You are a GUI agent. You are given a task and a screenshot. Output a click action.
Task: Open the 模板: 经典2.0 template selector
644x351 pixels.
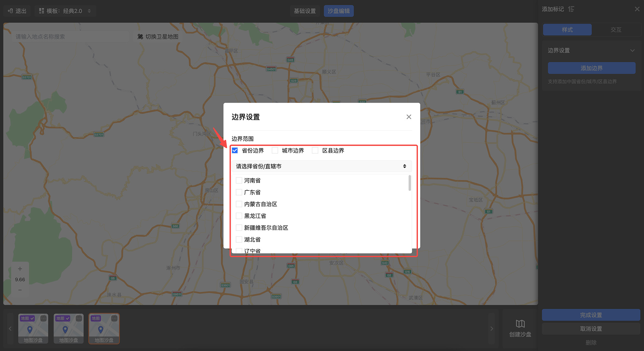[65, 11]
